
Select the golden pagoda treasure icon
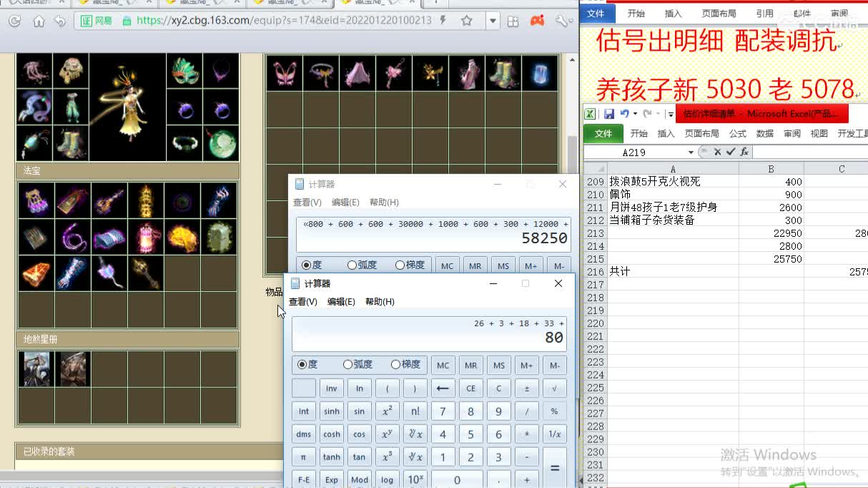tap(146, 200)
